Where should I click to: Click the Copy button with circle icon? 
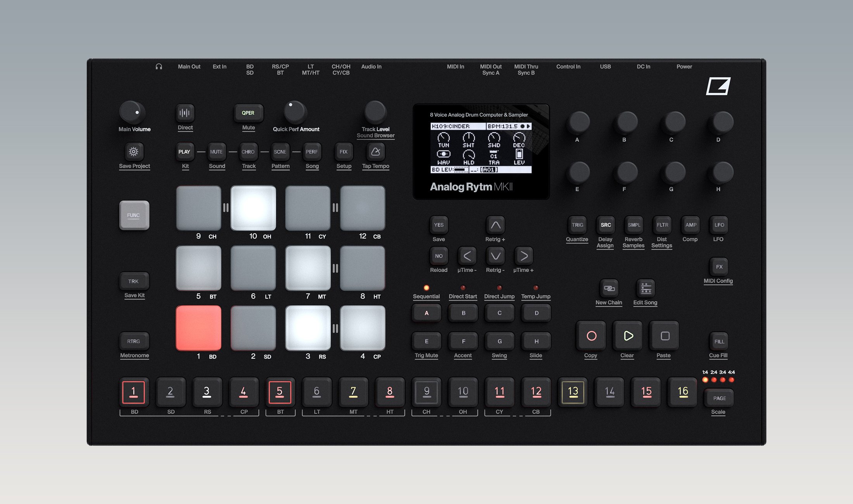591,336
